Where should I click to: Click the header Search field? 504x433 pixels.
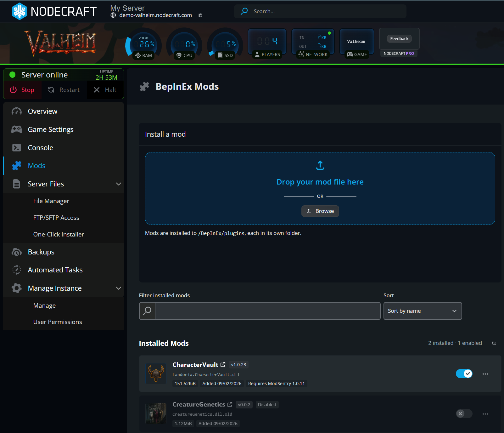coord(320,11)
